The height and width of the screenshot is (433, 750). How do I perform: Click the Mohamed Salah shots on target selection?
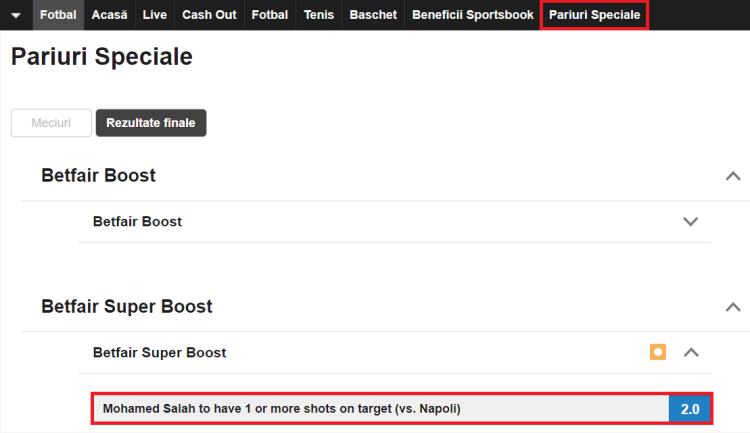click(x=380, y=409)
